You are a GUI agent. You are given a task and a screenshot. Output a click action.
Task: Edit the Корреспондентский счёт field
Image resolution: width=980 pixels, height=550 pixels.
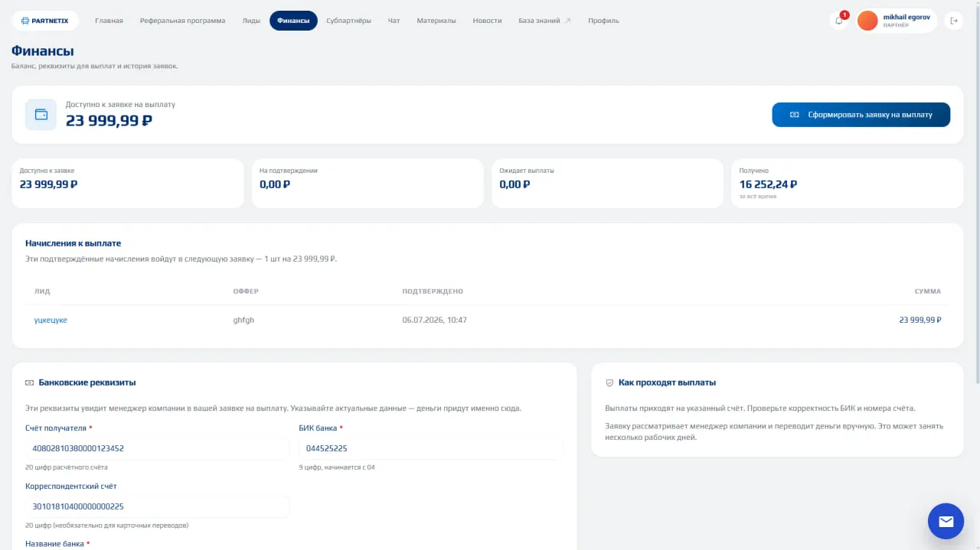click(x=157, y=506)
